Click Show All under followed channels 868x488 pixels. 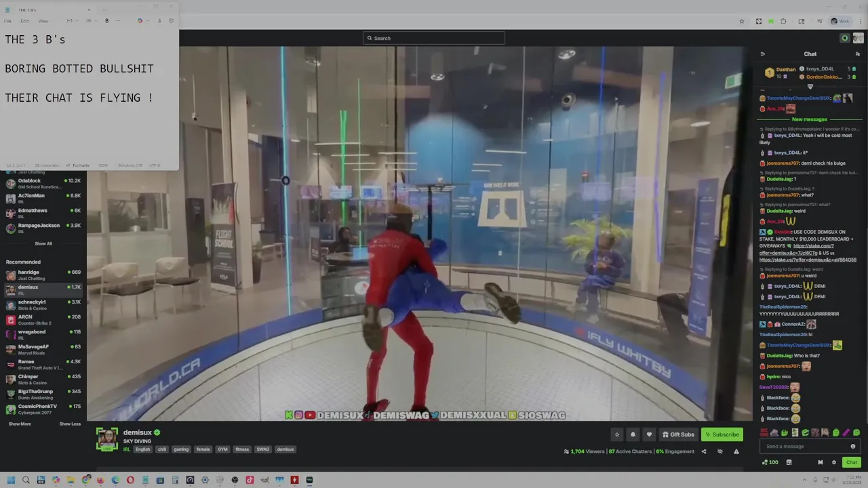pos(43,243)
